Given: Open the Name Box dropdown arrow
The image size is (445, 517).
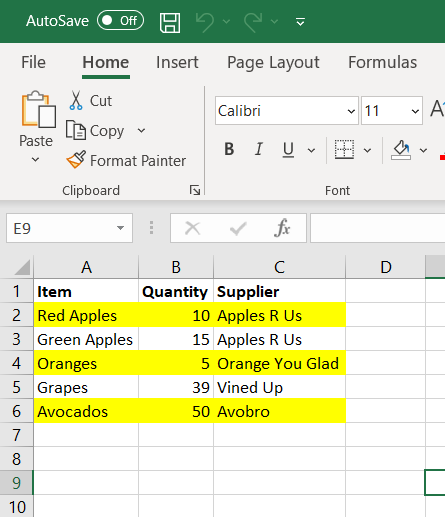Looking at the screenshot, I should click(120, 228).
